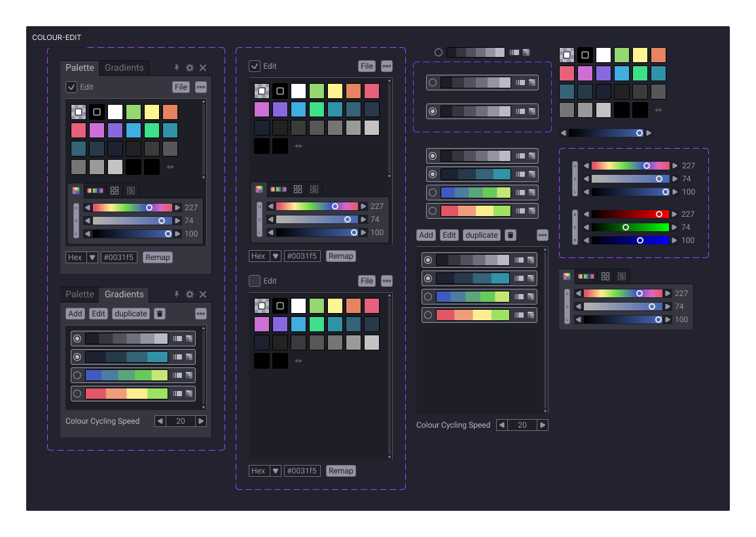Increase Colour Cycling Speed in tabbed Gradients panel
Viewport: 756px width, 537px height.
click(201, 421)
